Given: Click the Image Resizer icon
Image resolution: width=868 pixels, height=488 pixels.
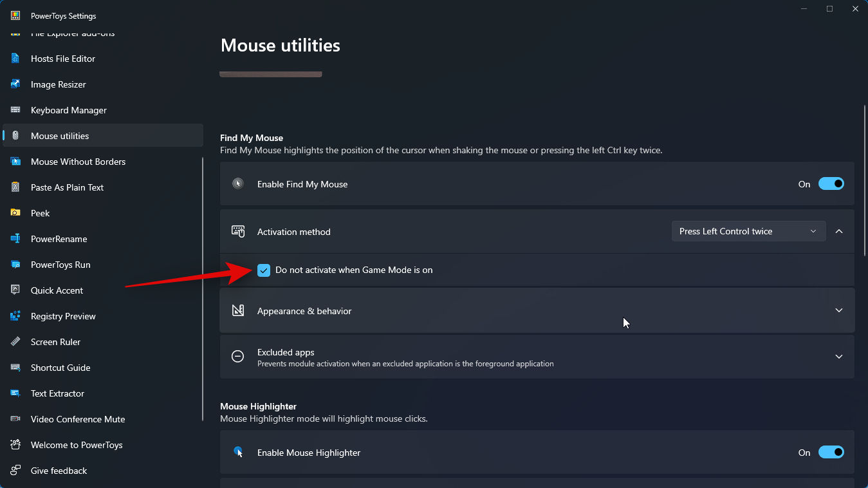Looking at the screenshot, I should coord(15,84).
